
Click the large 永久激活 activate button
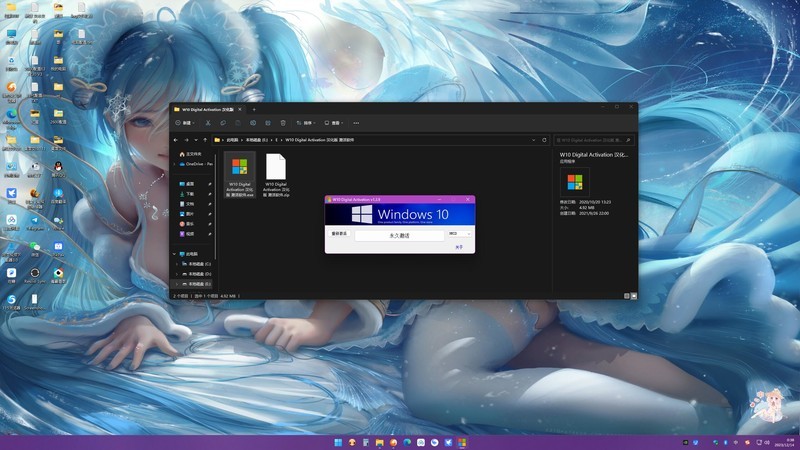pos(399,235)
